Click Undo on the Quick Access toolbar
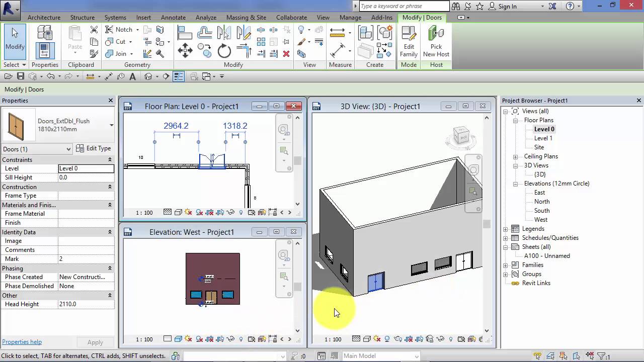This screenshot has height=362, width=644. click(x=50, y=76)
